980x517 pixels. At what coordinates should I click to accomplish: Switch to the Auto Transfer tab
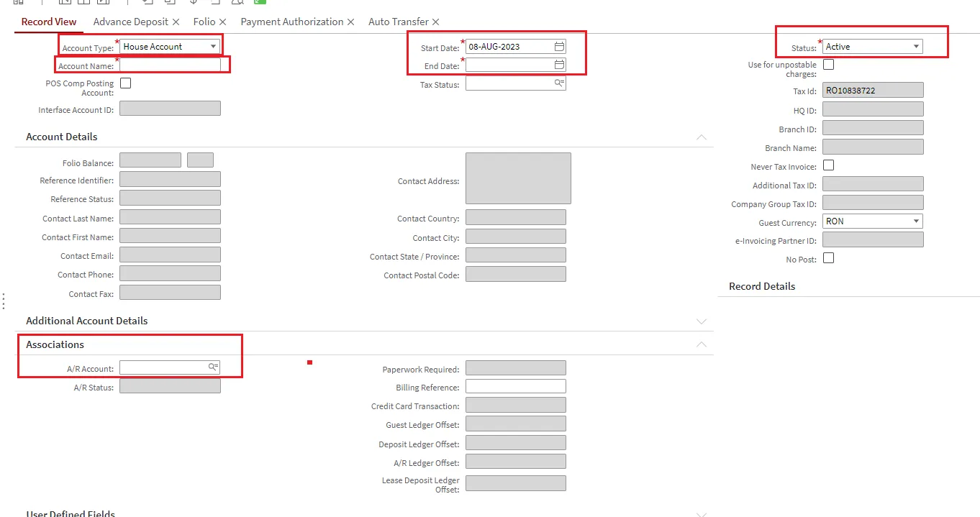point(399,22)
